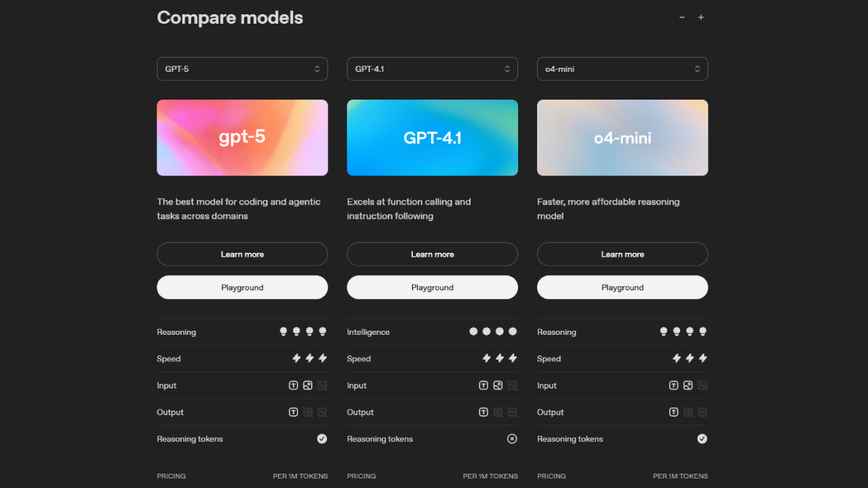This screenshot has width=868, height=488.
Task: Click the image input icon for o4-mini
Action: (x=688, y=385)
